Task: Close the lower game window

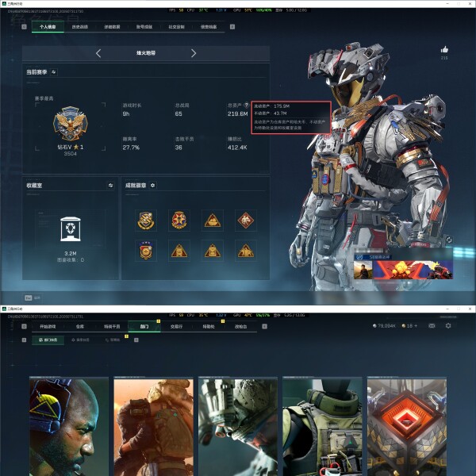Action: (x=470, y=309)
